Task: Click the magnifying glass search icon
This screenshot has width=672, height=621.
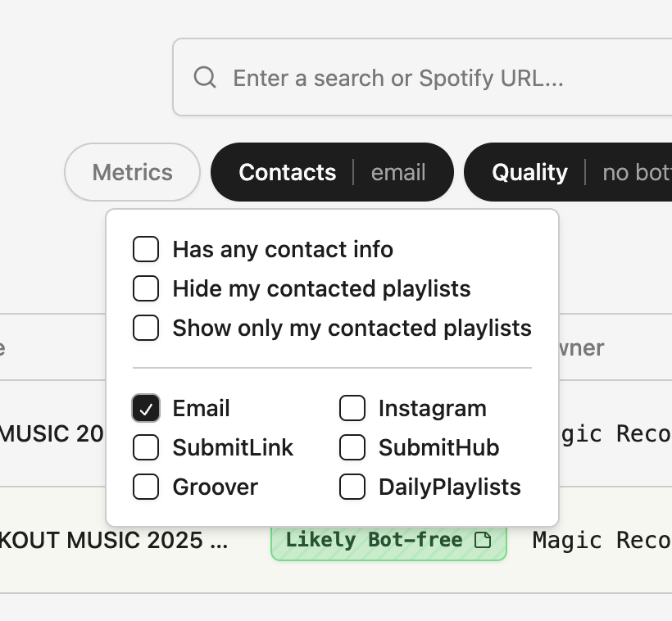Action: (205, 78)
